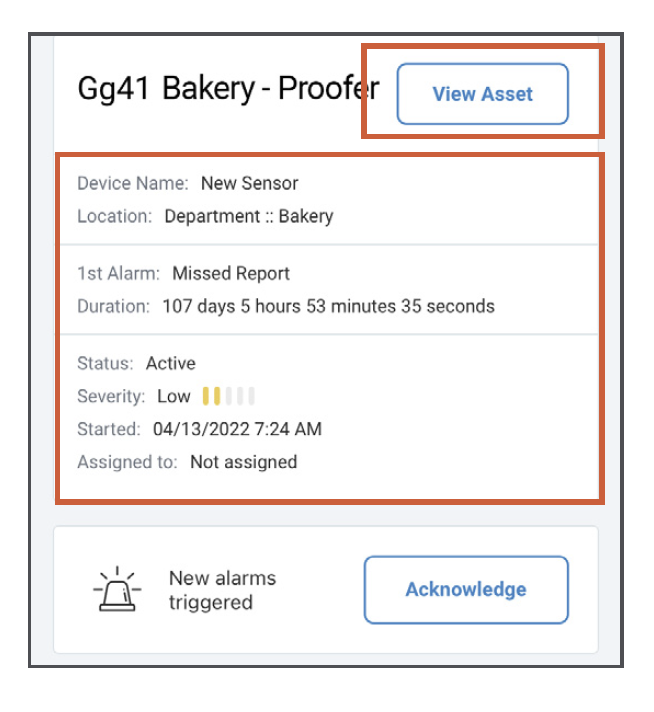The width and height of the screenshot is (654, 712).
Task: Click the yellow severity level bars
Action: (211, 396)
